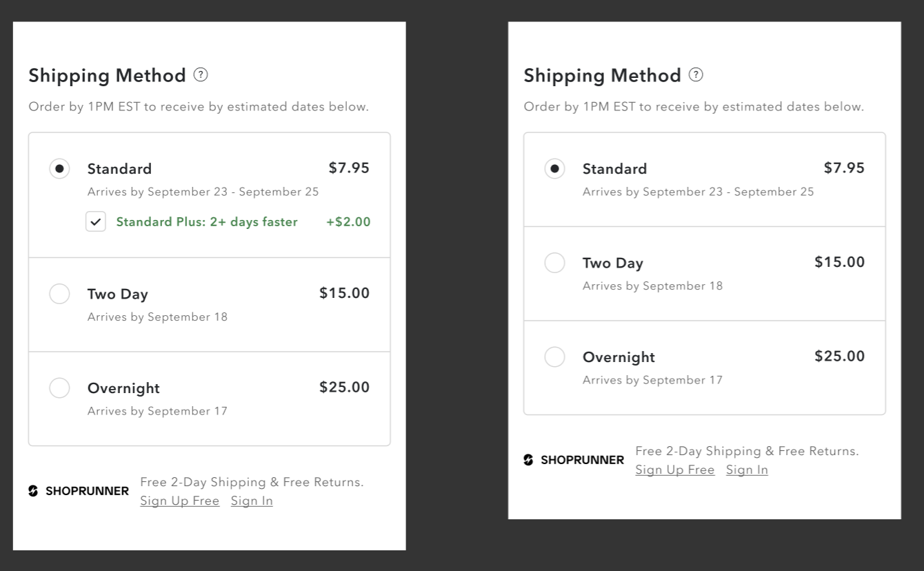Click Overnight label in the left panel
The height and width of the screenshot is (571, 924).
point(123,388)
